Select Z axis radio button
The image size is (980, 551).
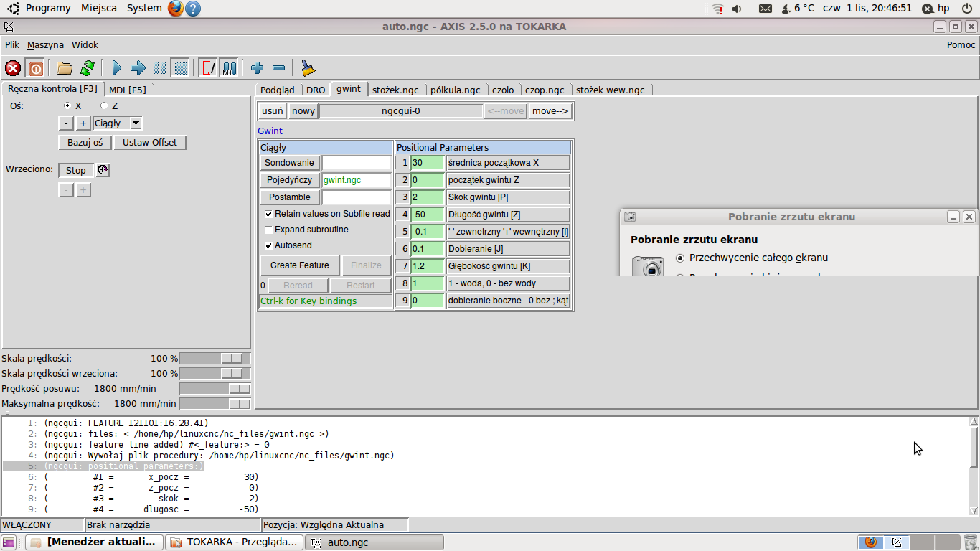pyautogui.click(x=104, y=106)
